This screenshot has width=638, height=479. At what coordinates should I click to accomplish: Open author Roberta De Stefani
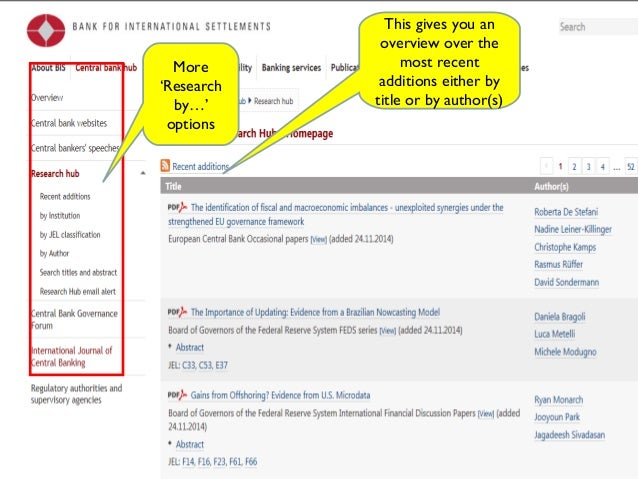[566, 212]
